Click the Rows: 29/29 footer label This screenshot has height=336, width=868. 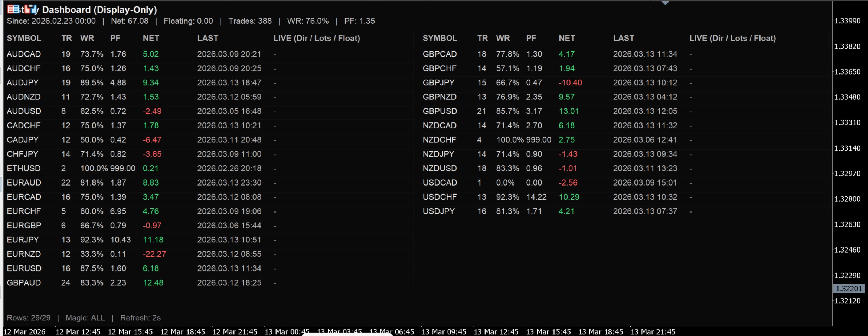(x=29, y=318)
